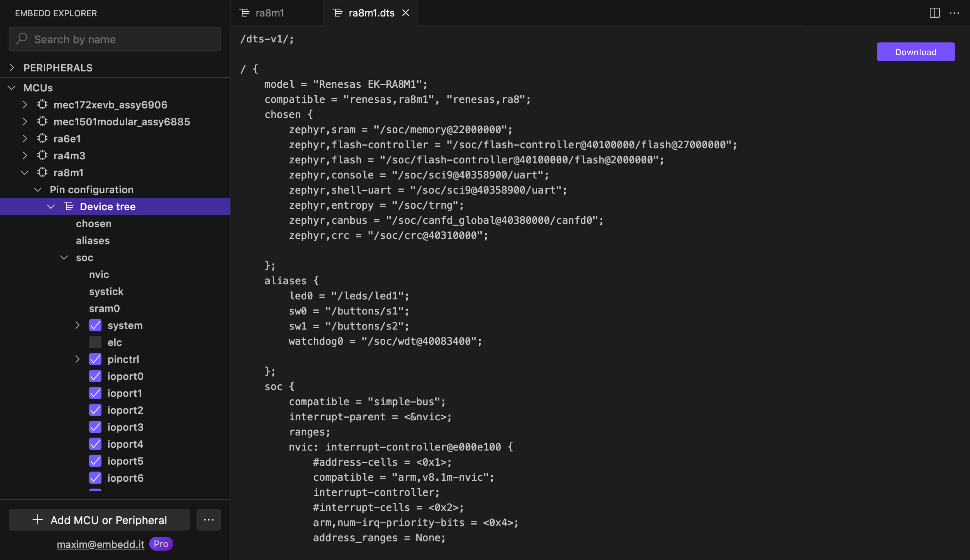The image size is (970, 560).
Task: Expand the pinctrl node
Action: [77, 359]
